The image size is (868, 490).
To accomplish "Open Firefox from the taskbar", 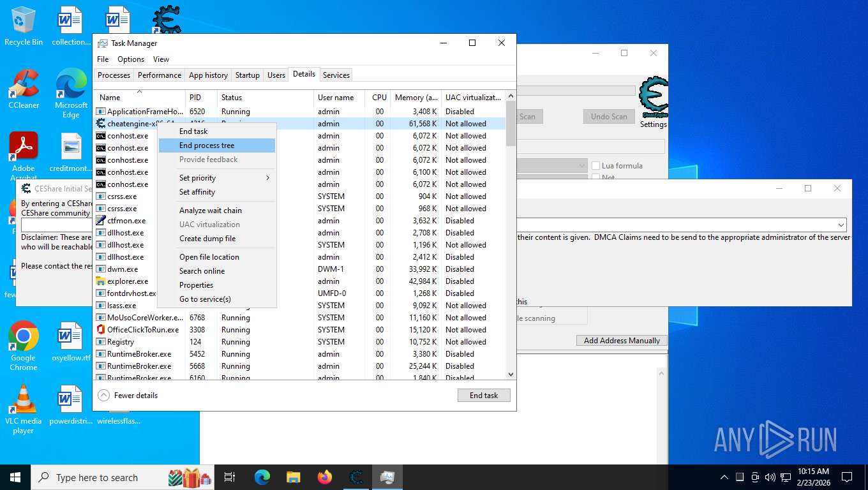I will pyautogui.click(x=325, y=477).
